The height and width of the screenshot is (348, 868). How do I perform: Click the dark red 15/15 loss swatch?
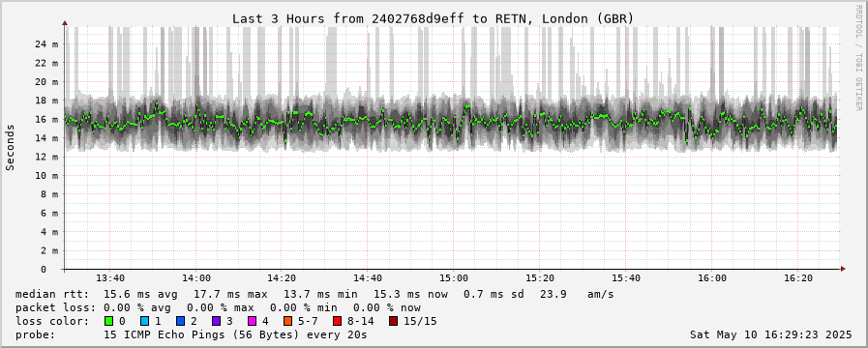393,321
